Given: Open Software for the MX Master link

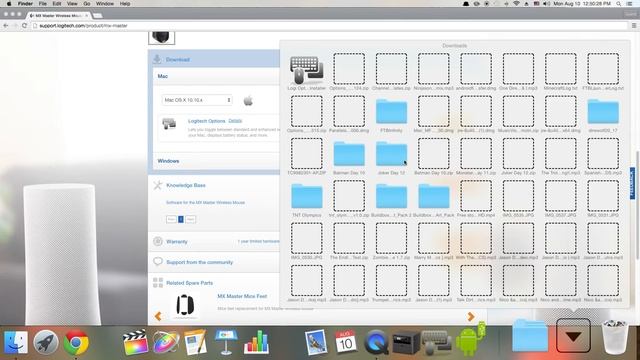Looking at the screenshot, I should 205,202.
